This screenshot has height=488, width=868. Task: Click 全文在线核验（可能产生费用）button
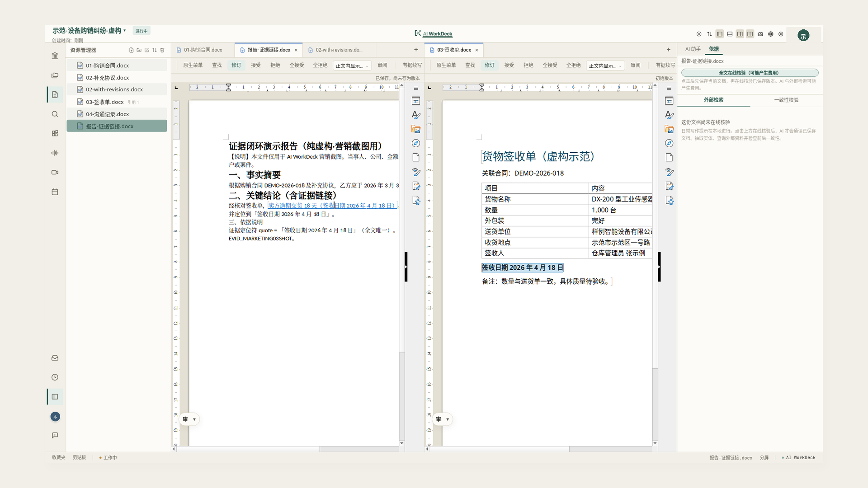(750, 73)
